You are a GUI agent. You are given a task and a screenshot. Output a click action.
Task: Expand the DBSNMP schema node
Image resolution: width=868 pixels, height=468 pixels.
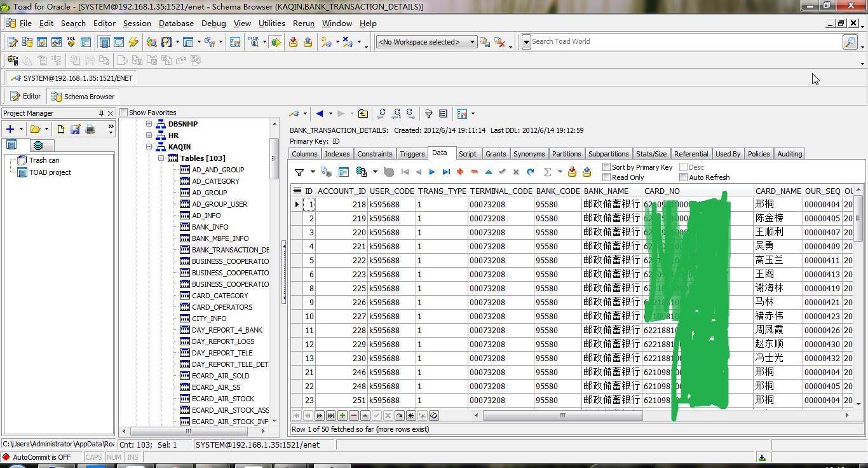pos(149,124)
